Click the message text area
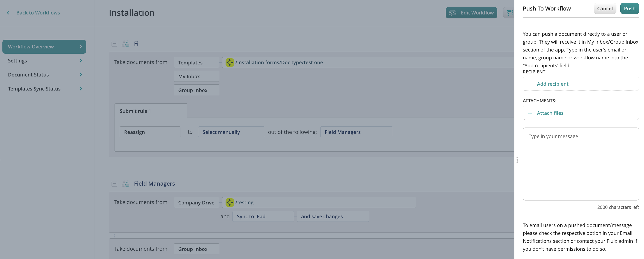The image size is (644, 259). coord(581,164)
